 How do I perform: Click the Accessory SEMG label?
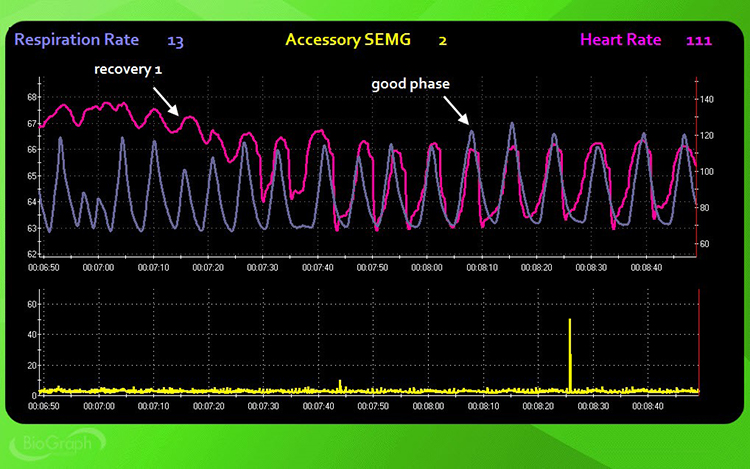pos(351,41)
